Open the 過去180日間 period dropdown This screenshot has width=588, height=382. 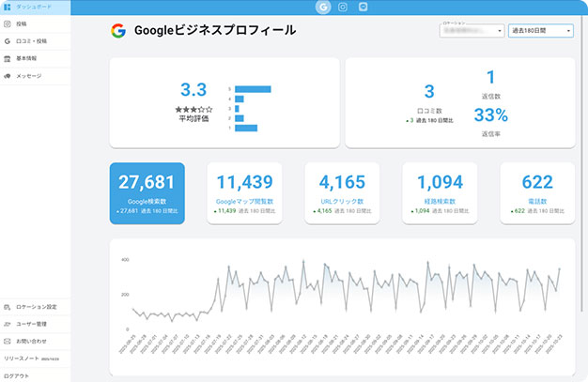541,30
